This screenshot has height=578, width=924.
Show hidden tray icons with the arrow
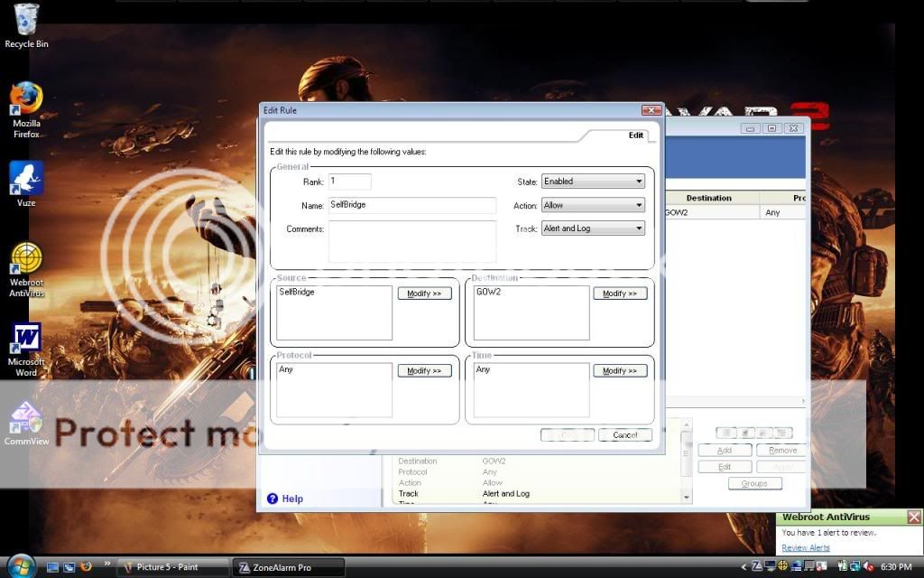(744, 567)
